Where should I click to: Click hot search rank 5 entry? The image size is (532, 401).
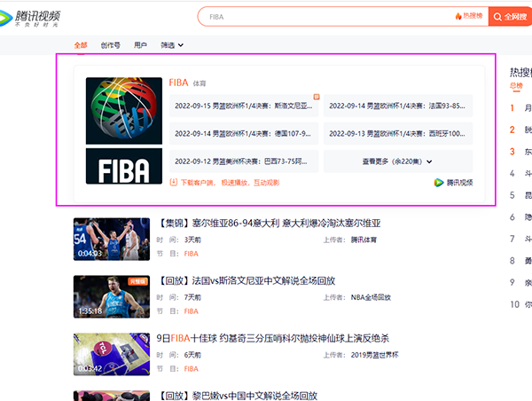(520, 195)
